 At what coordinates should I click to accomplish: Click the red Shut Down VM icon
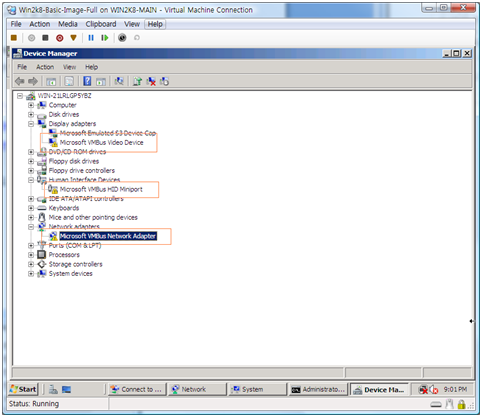click(x=60, y=38)
